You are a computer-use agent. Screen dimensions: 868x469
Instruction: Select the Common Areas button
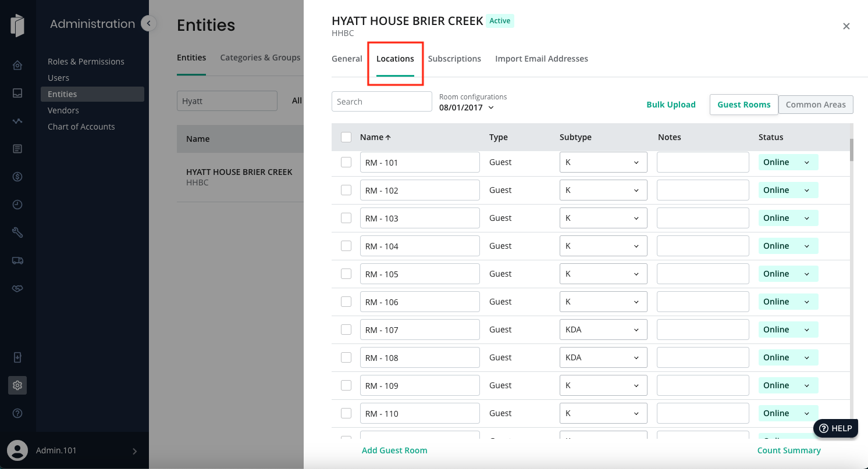pyautogui.click(x=816, y=105)
